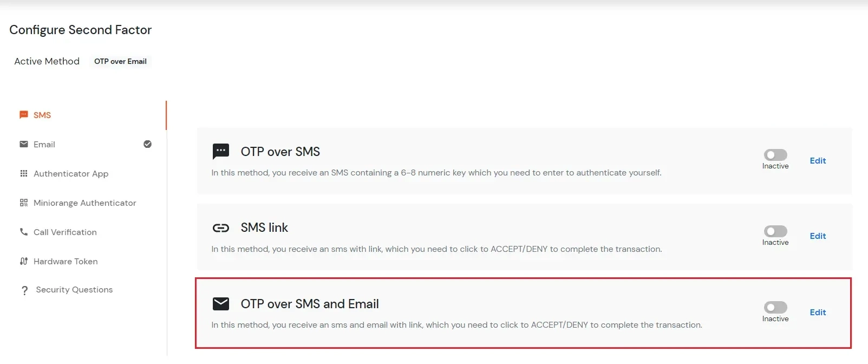Switch to the Email section
Viewport: 868px width, 364px height.
44,144
